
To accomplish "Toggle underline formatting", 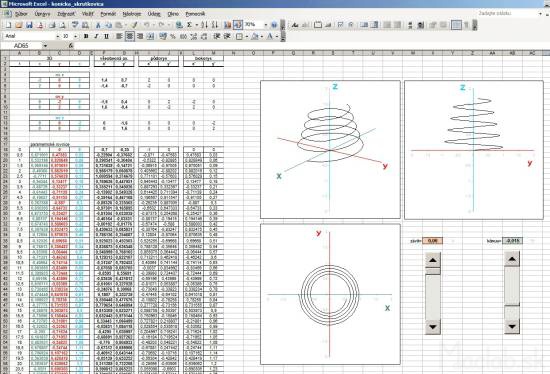I will pos(106,36).
